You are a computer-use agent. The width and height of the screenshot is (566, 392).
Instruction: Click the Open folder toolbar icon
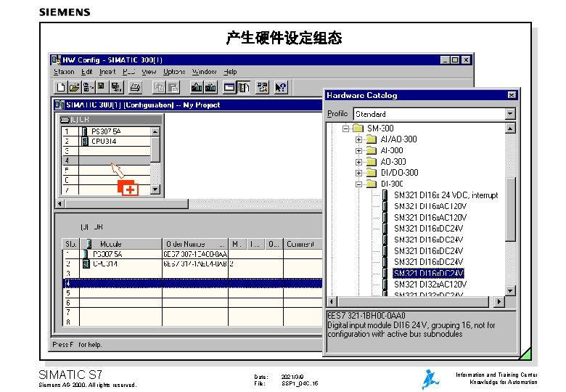pos(74,87)
